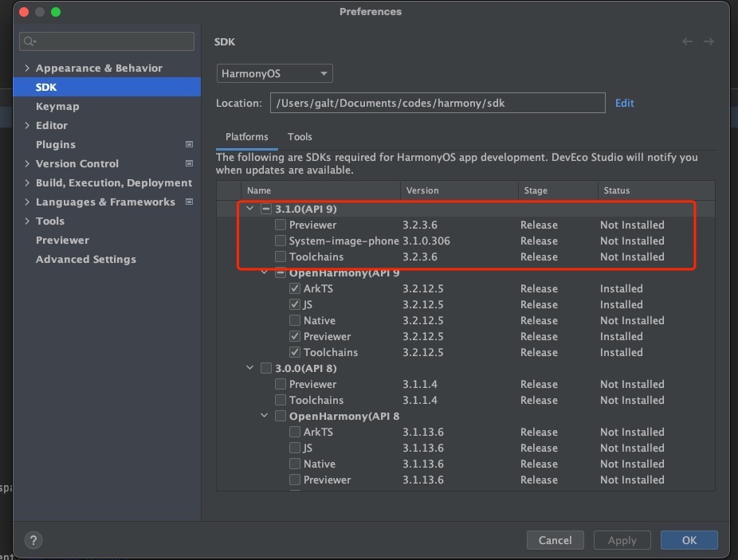Screen dimensions: 738x560
Task: Expand Appearance & Behavior settings
Action: tap(27, 68)
